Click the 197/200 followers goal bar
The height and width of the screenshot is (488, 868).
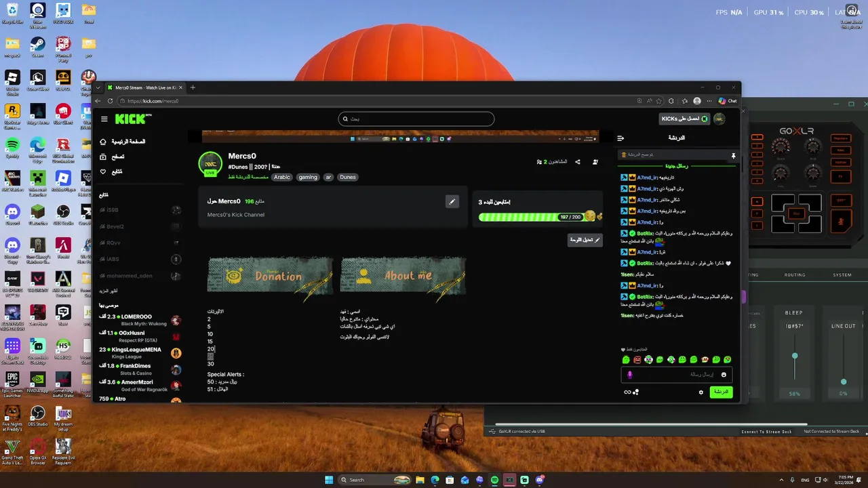(535, 217)
